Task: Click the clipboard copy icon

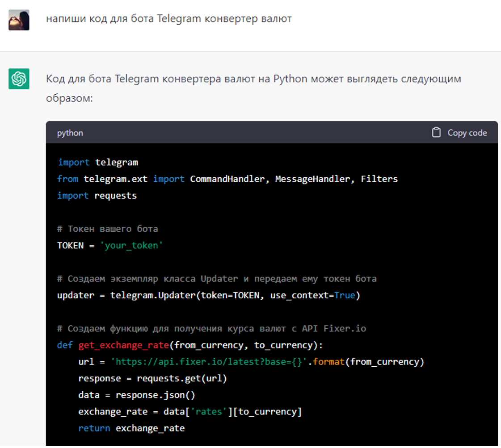Action: click(x=436, y=133)
